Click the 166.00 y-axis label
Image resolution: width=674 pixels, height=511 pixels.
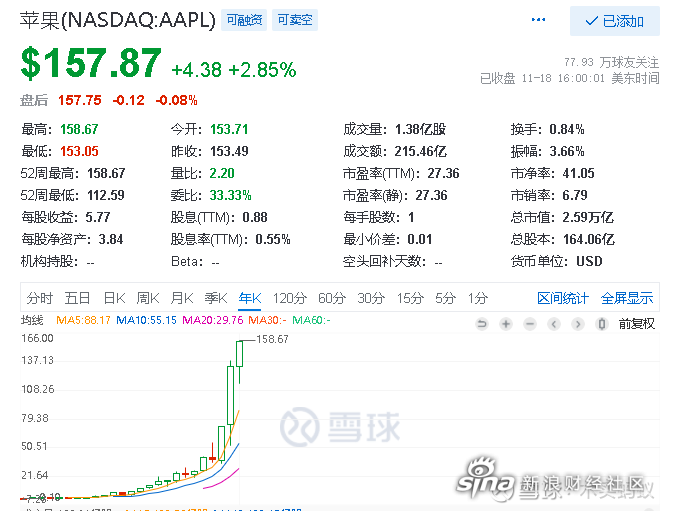tap(37, 338)
